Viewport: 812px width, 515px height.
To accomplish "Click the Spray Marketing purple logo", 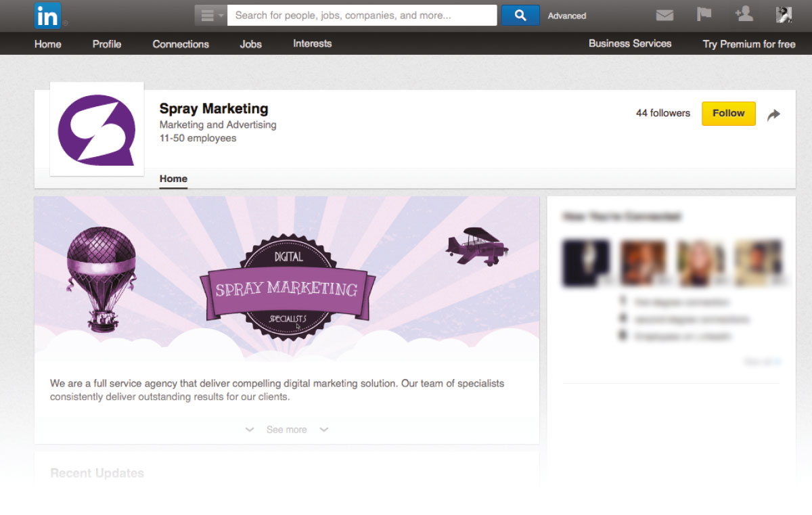I will tap(97, 129).
